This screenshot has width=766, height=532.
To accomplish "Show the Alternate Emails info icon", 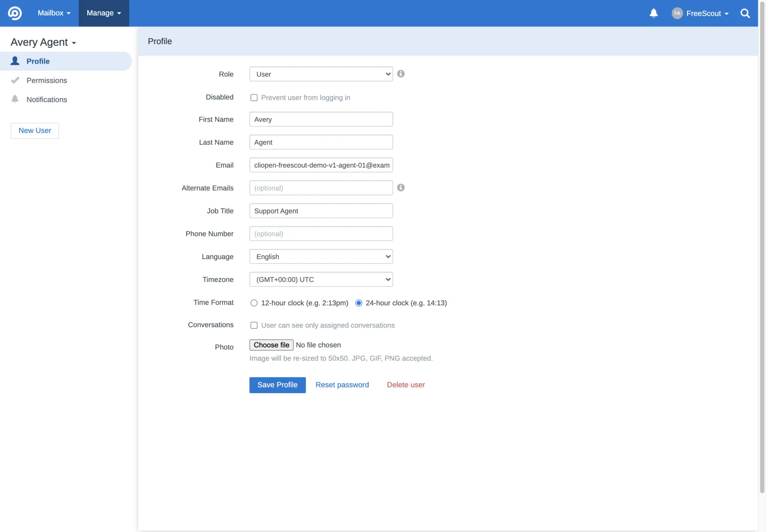I will point(401,188).
